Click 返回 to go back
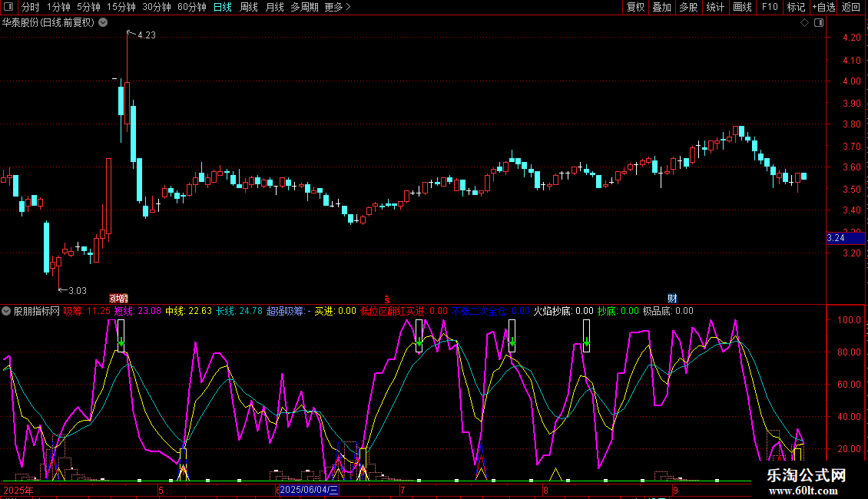This screenshot has width=868, height=499. click(x=851, y=7)
